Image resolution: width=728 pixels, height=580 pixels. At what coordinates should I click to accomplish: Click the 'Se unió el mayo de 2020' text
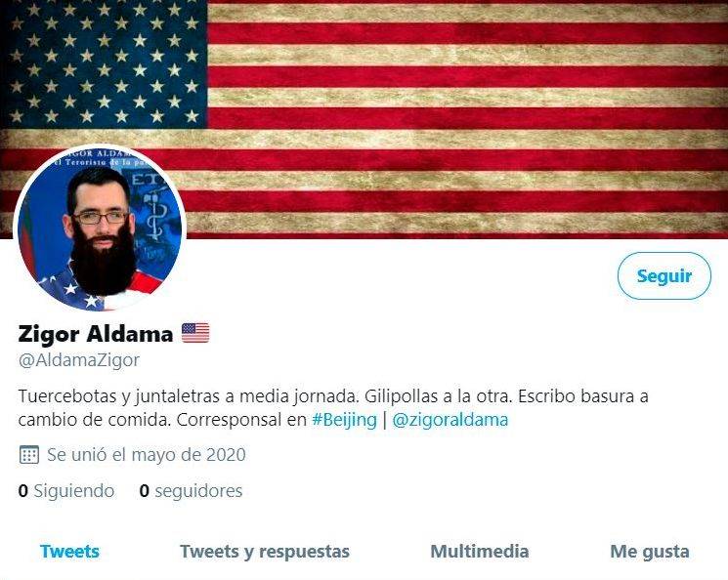tap(147, 454)
